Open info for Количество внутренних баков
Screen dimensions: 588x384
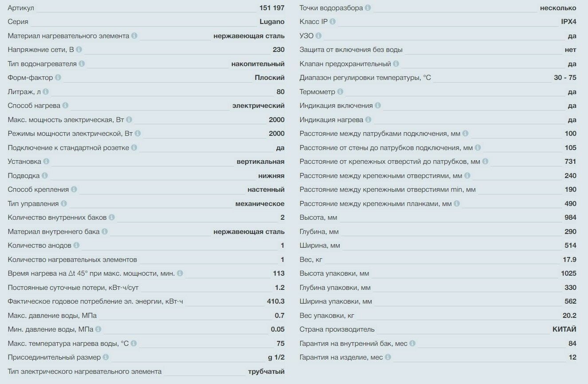[x=112, y=217]
